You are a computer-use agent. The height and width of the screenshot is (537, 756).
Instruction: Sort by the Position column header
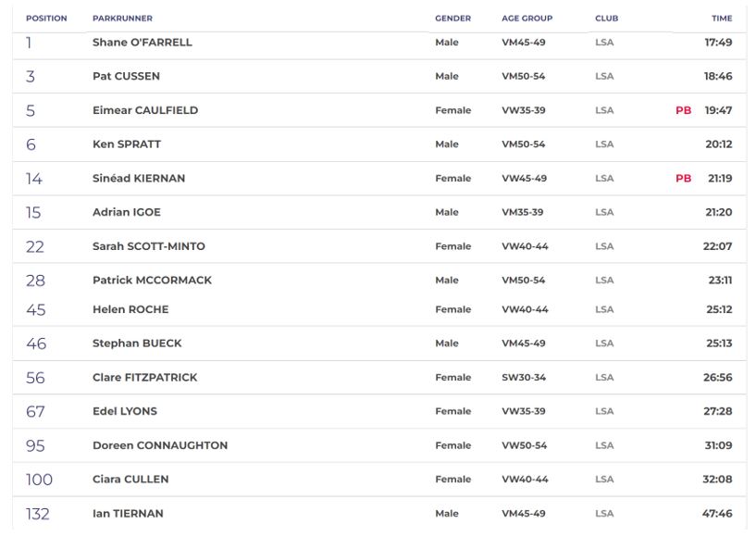46,19
